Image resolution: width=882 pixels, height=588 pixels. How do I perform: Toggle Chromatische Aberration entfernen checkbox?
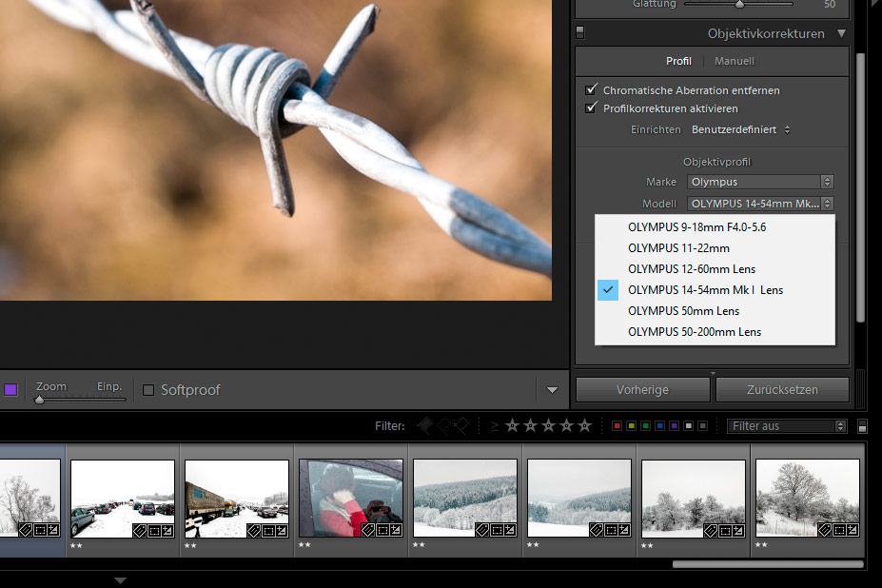pos(591,89)
